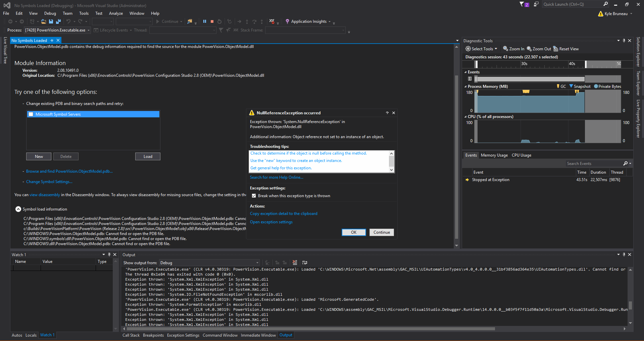Uncheck Break when this exception type is thrown
This screenshot has height=341, width=644.
click(254, 196)
